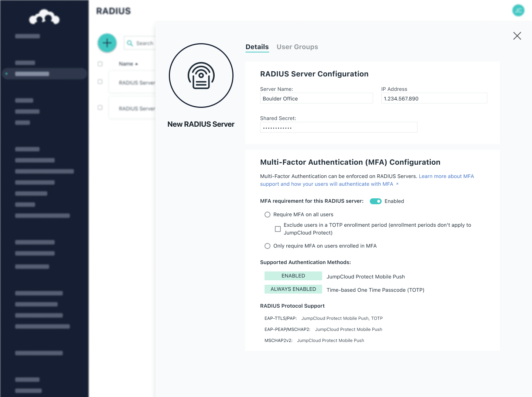Tick the checkbox beside the first RADIUS Server row
Screen dimensions: 532x397
pyautogui.click(x=100, y=82)
